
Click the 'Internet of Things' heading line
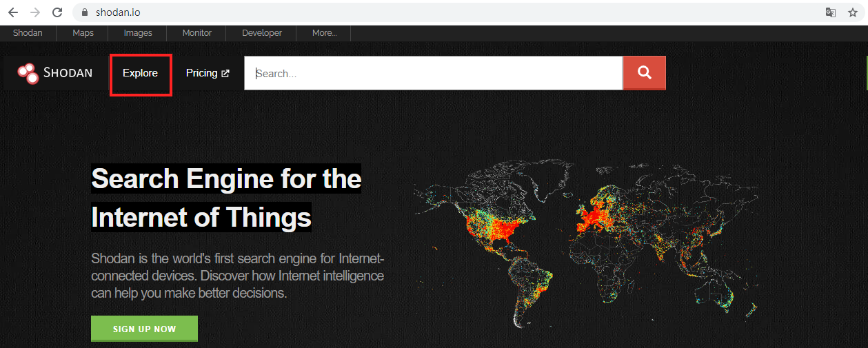pyautogui.click(x=201, y=217)
